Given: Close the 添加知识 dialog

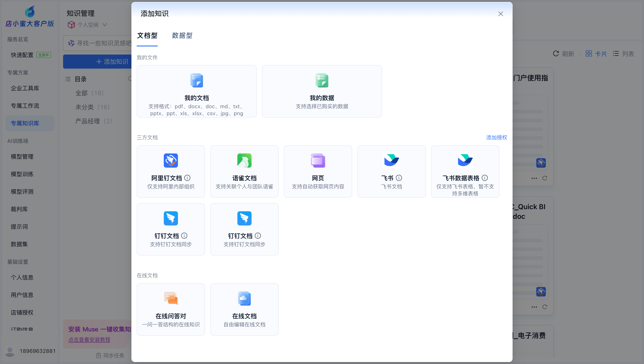Looking at the screenshot, I should (x=501, y=14).
